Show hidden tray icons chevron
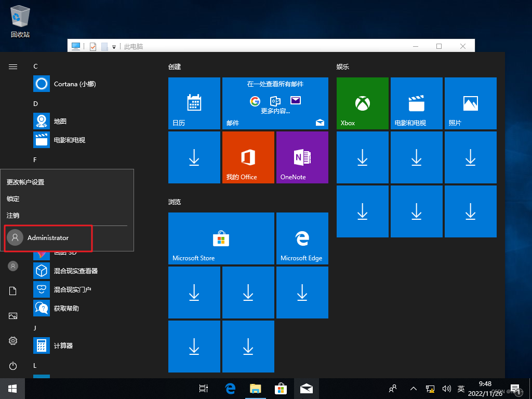Image resolution: width=532 pixels, height=399 pixels. click(413, 389)
